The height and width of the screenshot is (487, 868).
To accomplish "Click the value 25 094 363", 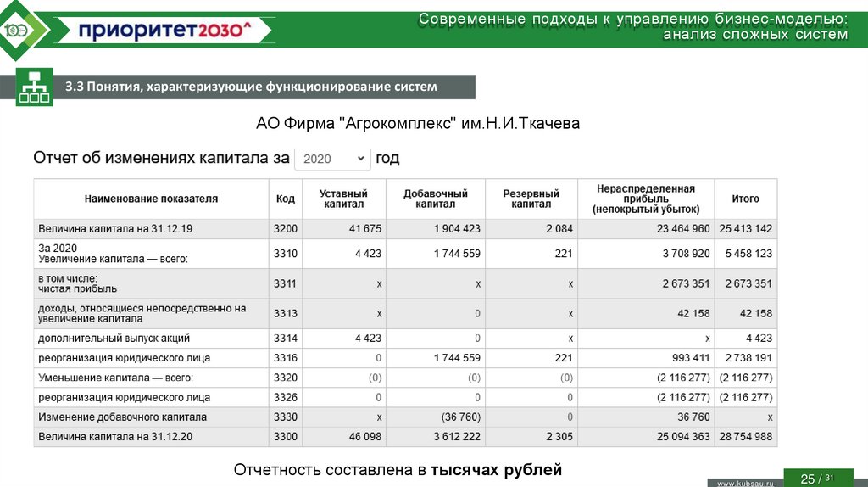I will (683, 437).
